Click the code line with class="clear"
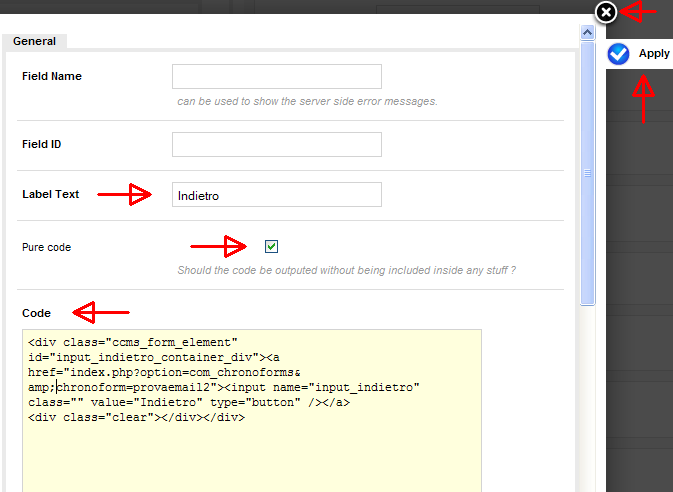Viewport: 673px width, 492px height. tap(136, 417)
